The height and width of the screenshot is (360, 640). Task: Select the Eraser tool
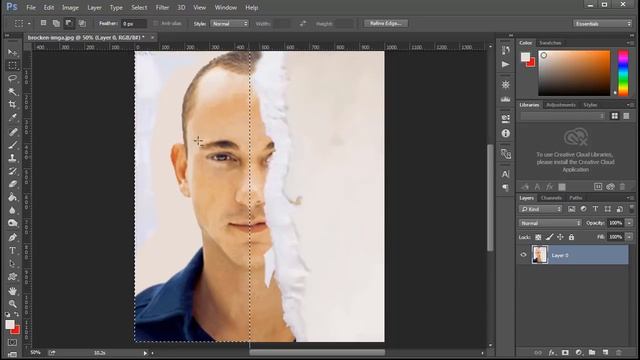pos(13,184)
